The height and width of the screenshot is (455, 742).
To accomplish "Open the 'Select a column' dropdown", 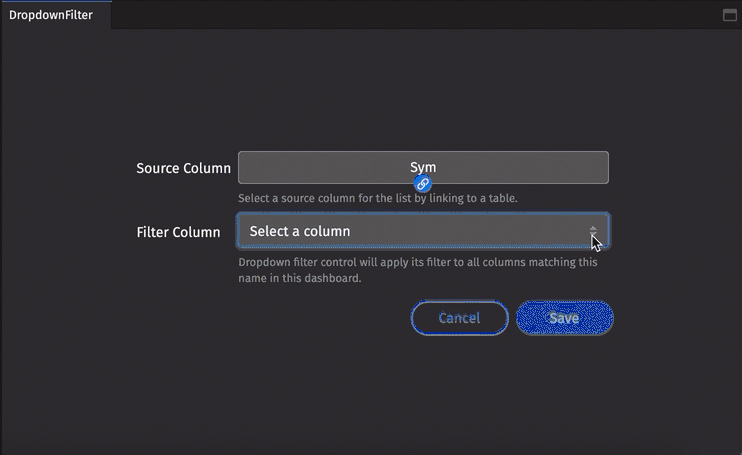I will (x=422, y=231).
